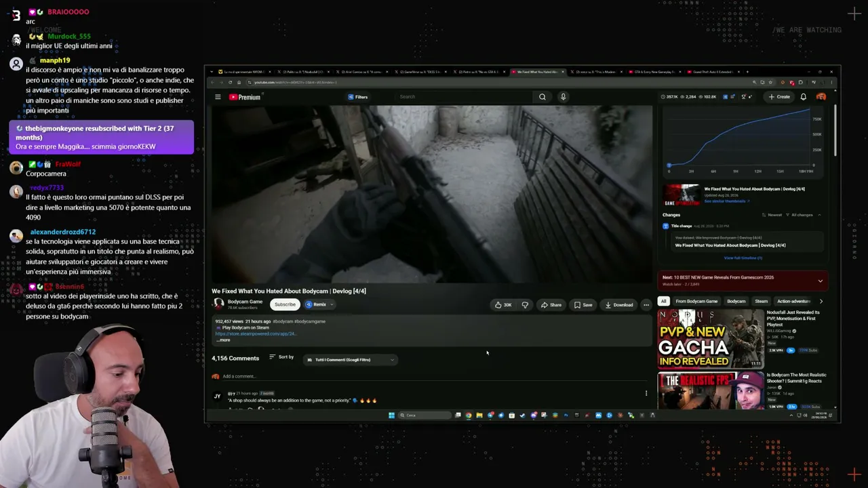Screen dimensions: 868x488
Task: Open Chrome from the taskbar
Action: pyautogui.click(x=469, y=415)
